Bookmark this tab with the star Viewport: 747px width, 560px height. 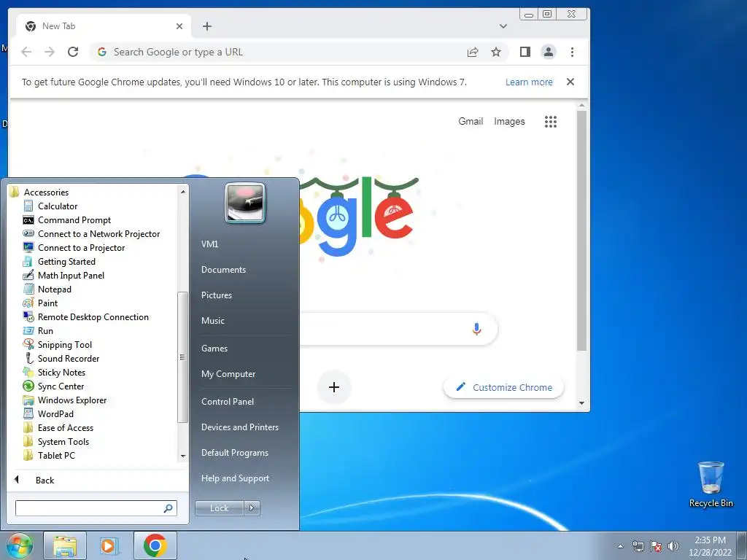[496, 52]
